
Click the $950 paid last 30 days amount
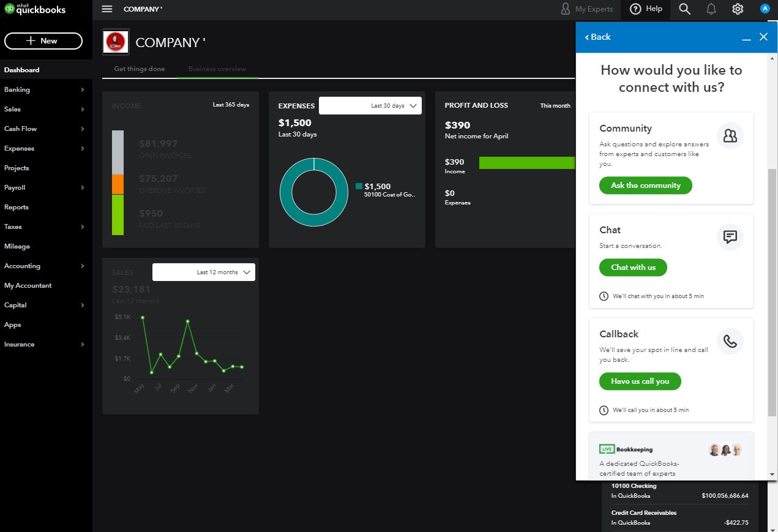[x=151, y=214]
